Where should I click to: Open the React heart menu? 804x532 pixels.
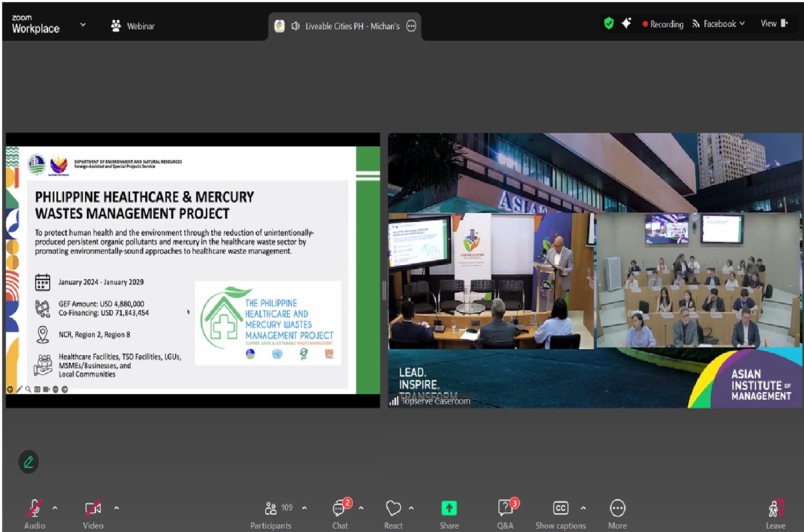pos(393,514)
